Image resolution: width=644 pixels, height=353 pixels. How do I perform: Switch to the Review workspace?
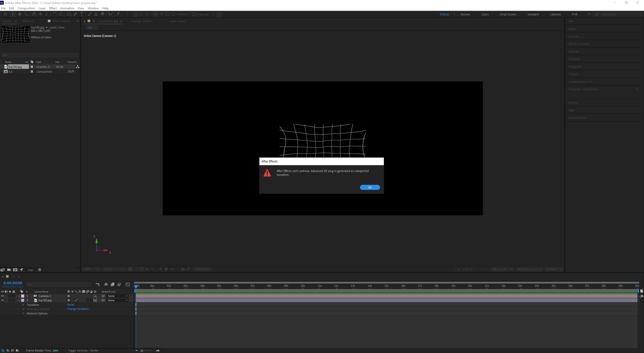(465, 14)
